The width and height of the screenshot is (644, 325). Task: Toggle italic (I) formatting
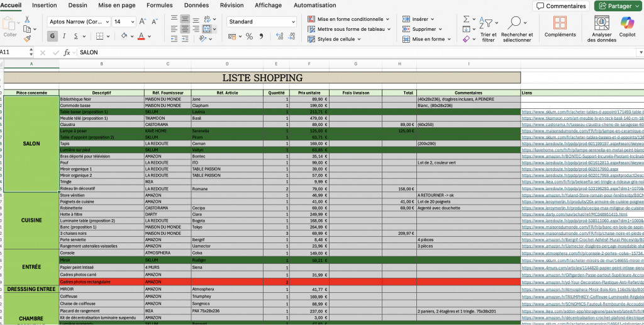pyautogui.click(x=68, y=37)
